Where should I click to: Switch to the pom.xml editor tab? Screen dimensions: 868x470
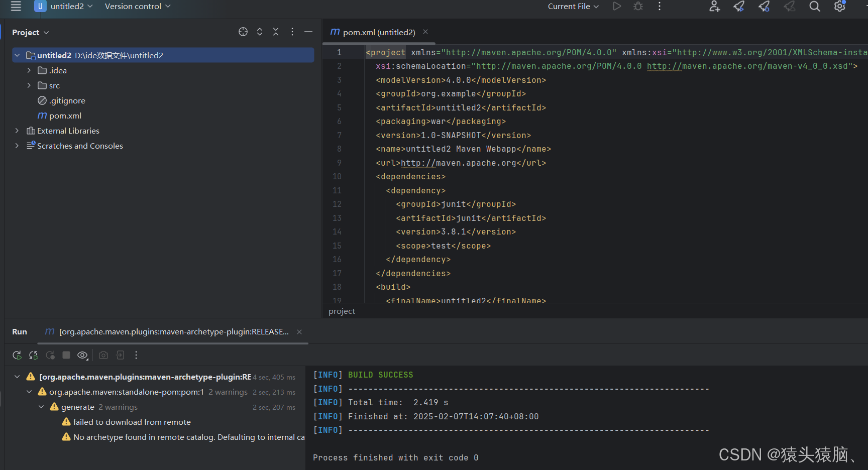point(379,32)
